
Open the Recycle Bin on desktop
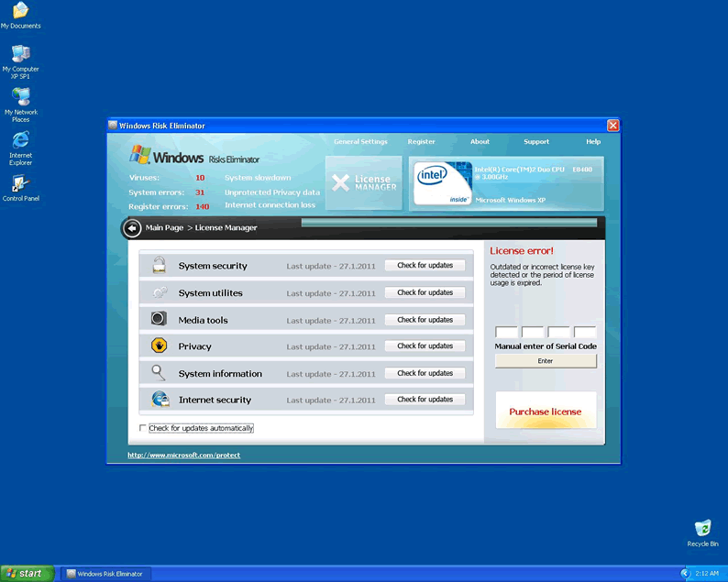(x=702, y=529)
